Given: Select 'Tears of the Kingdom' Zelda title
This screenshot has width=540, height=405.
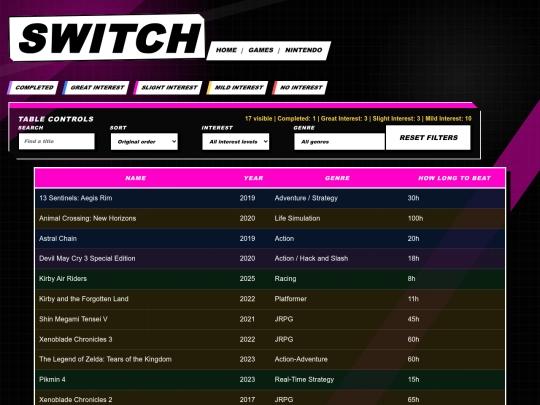Looking at the screenshot, I should coord(105,359).
